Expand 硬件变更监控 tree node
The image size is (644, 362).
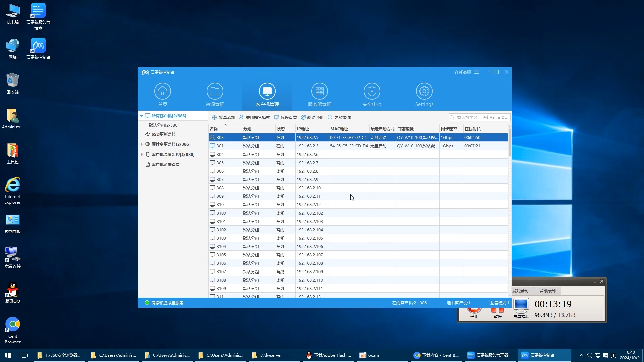(x=142, y=144)
